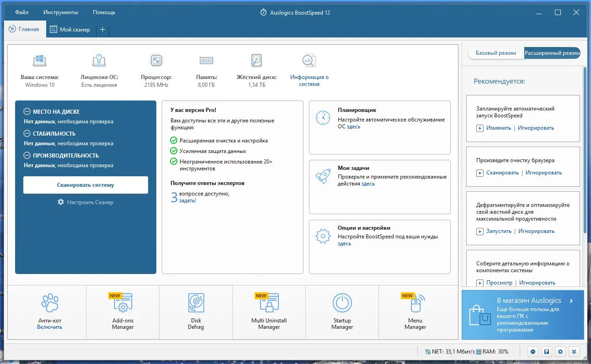This screenshot has height=364, width=591.
Task: Switch to Базовый режим
Action: (496, 53)
